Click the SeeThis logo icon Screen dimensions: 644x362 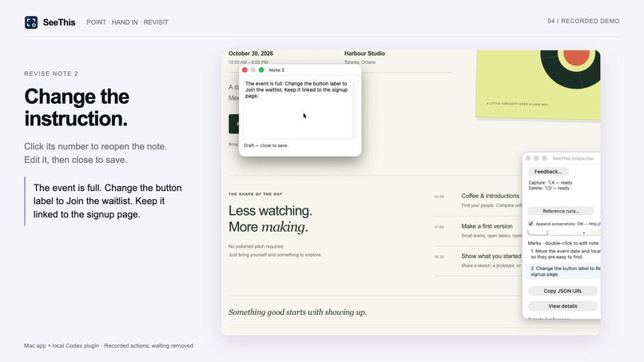tap(31, 22)
